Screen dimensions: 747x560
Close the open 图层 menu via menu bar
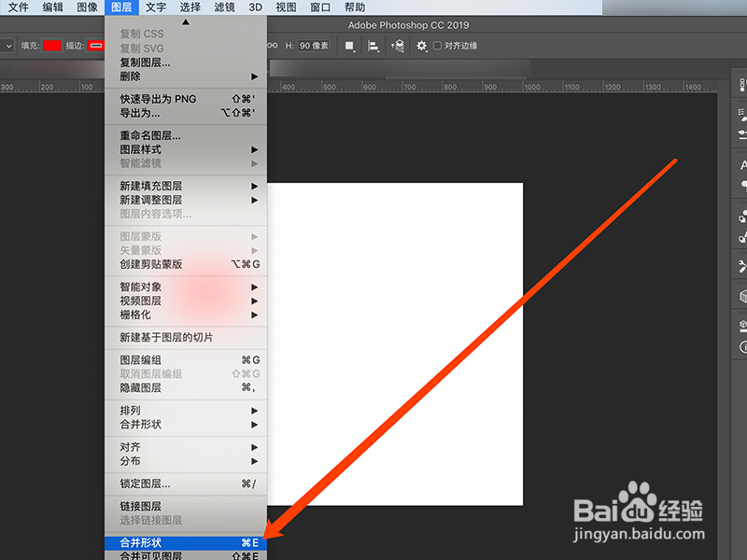(121, 7)
